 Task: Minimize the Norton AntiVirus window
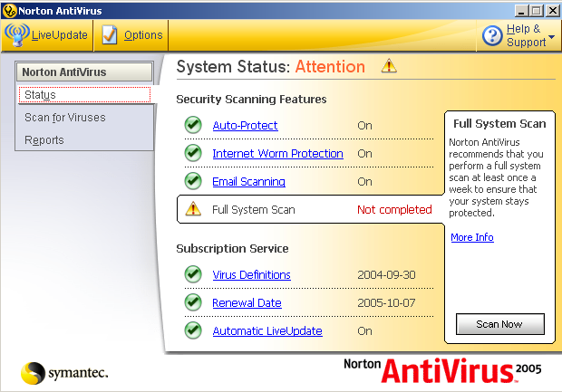point(521,11)
